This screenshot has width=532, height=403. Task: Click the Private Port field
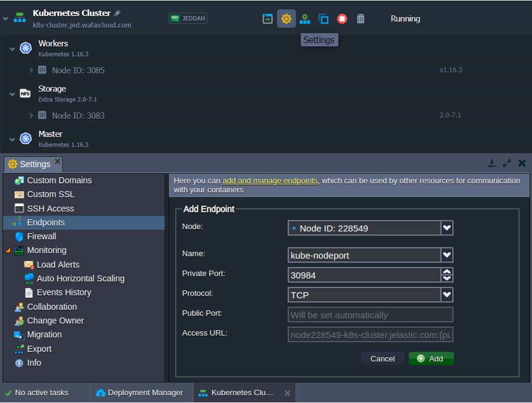pyautogui.click(x=364, y=275)
